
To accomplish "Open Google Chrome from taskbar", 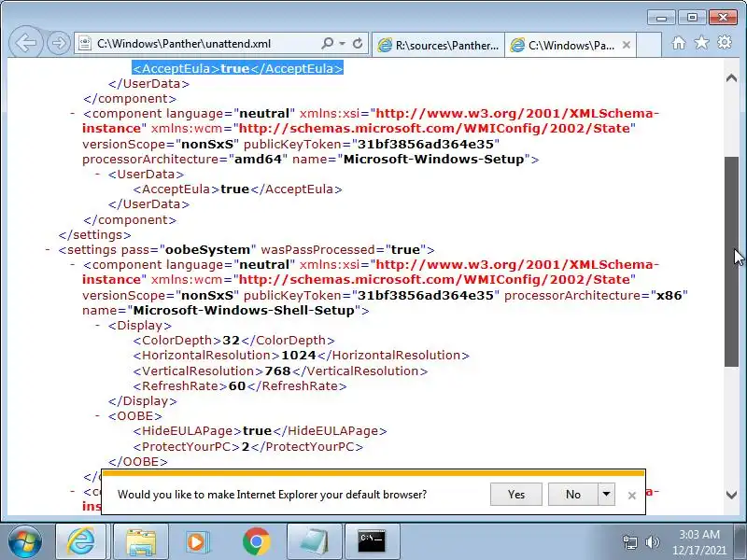I will (256, 541).
